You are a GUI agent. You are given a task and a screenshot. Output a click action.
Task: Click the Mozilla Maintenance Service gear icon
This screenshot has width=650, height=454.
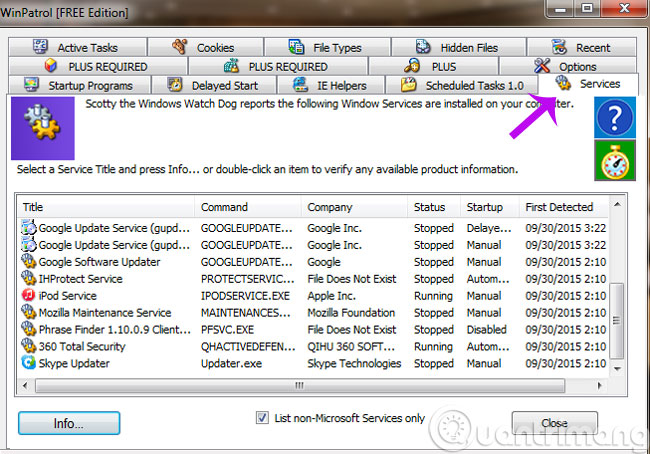pyautogui.click(x=28, y=312)
